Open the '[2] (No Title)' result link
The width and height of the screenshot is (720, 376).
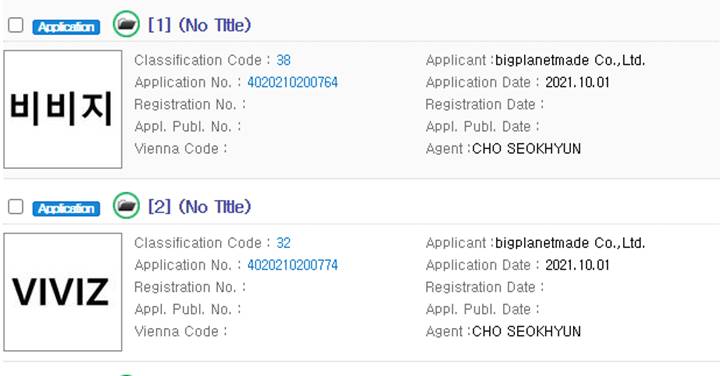[x=199, y=207]
